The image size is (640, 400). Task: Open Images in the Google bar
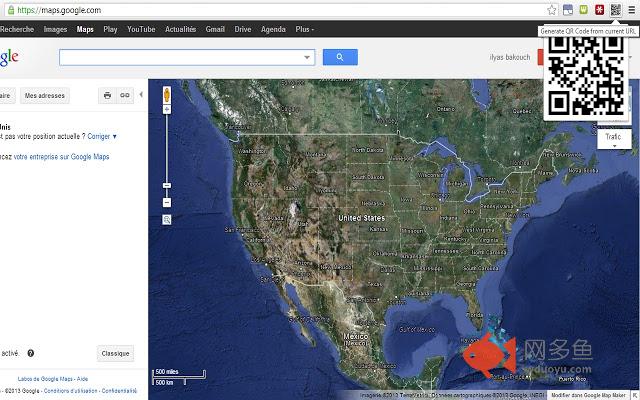[x=55, y=29]
